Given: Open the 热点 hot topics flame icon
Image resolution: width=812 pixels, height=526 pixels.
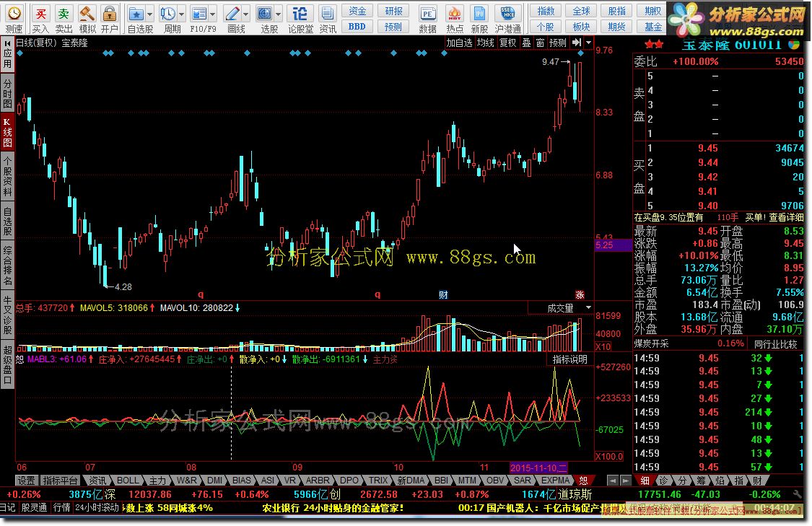Looking at the screenshot, I should [454, 14].
